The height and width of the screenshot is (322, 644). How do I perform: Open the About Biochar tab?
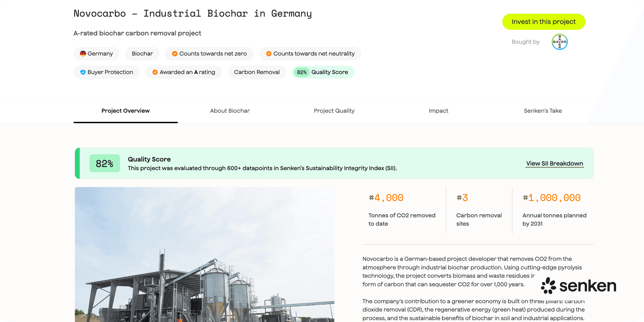pos(230,111)
